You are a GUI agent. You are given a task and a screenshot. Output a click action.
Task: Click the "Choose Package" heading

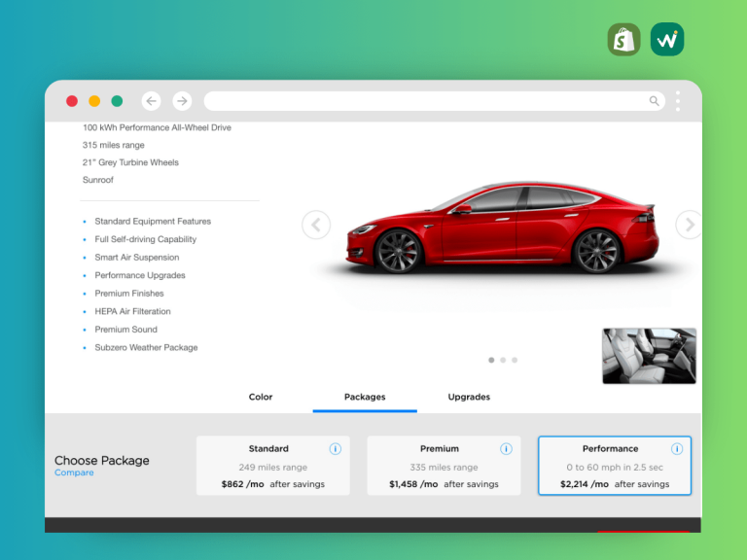[102, 461]
